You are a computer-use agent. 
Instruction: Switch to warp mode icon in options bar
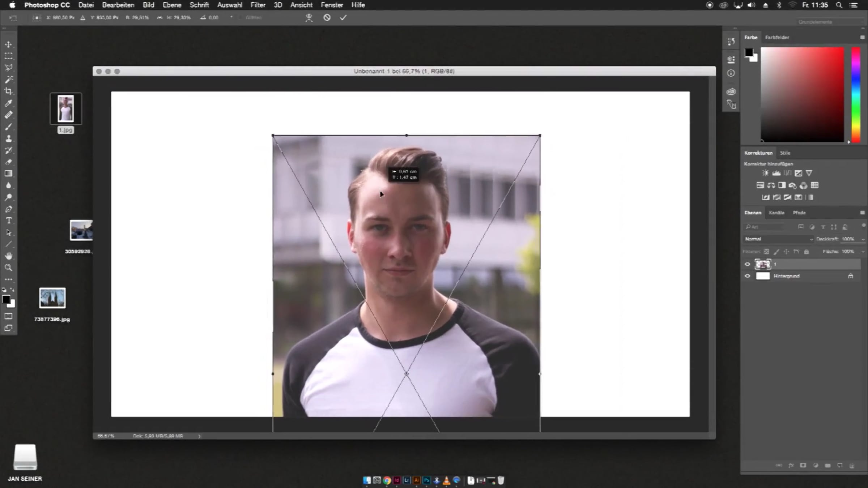pyautogui.click(x=309, y=17)
